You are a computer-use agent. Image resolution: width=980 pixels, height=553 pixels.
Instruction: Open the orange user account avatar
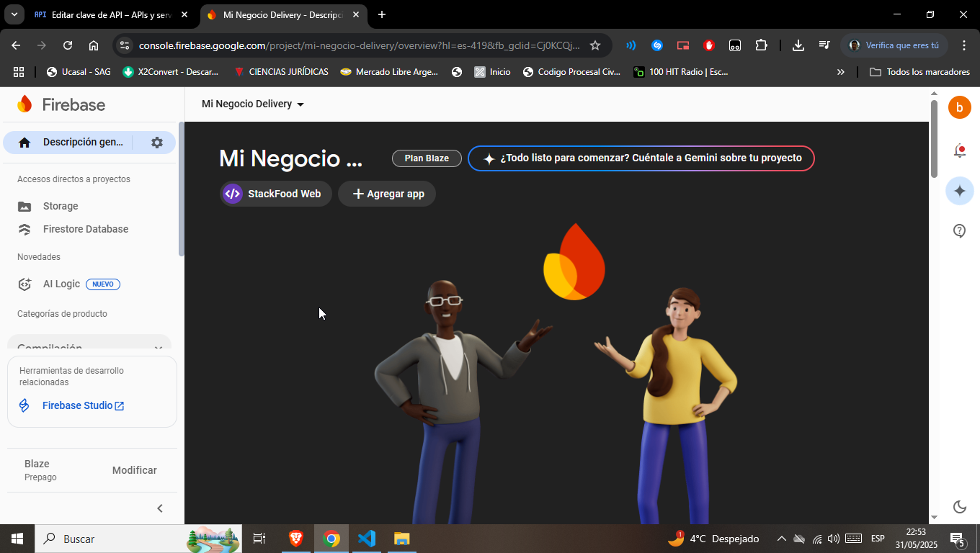coord(959,107)
